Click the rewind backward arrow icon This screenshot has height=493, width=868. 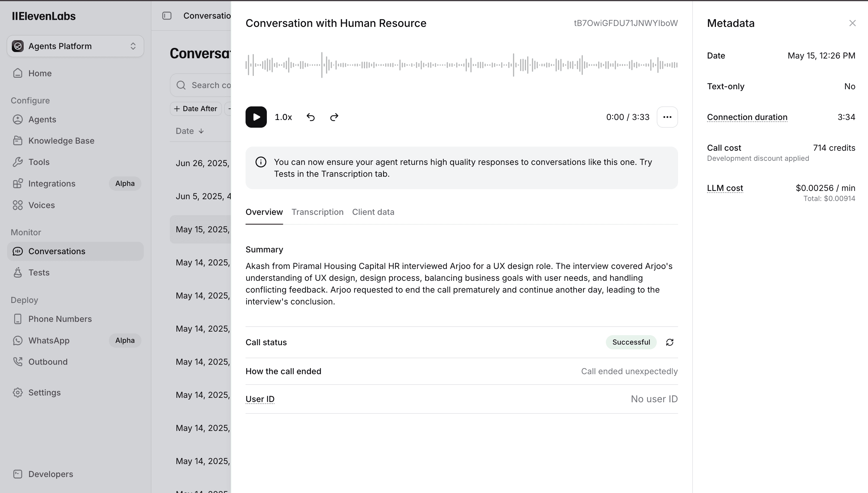pos(310,117)
